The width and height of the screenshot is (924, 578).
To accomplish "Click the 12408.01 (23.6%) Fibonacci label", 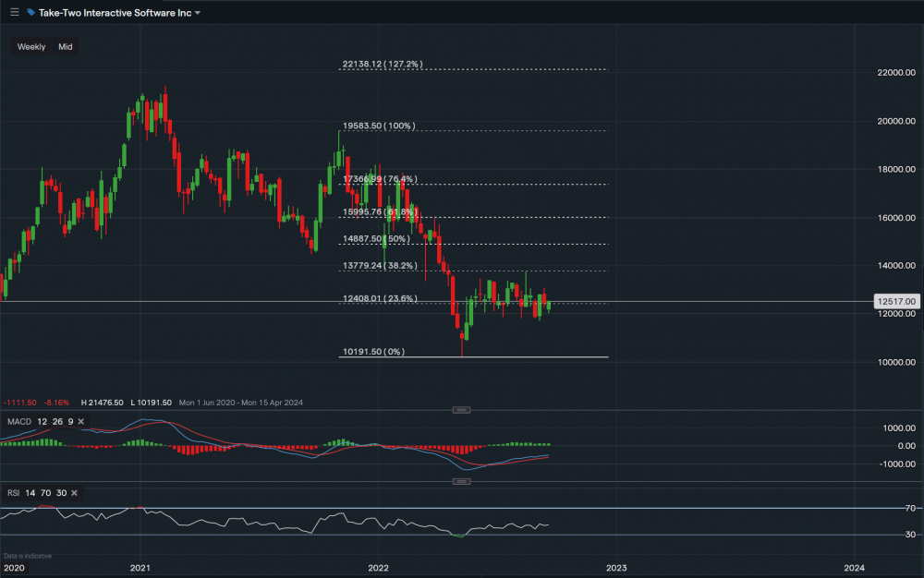I will tap(380, 297).
